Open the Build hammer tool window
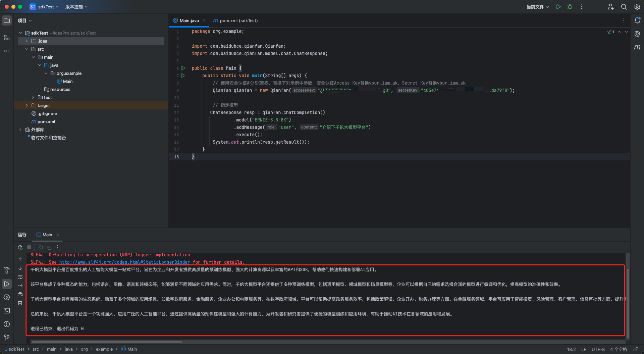Viewport: 644px width, 354px height. click(7, 270)
